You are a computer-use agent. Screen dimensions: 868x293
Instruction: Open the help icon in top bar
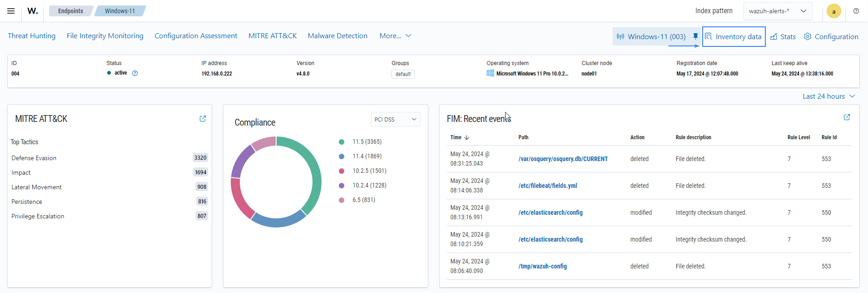pos(856,11)
